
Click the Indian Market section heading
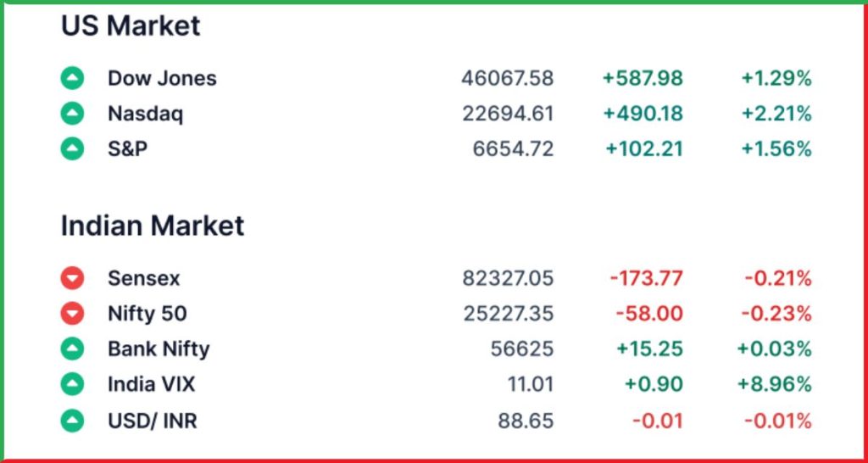coord(153,226)
